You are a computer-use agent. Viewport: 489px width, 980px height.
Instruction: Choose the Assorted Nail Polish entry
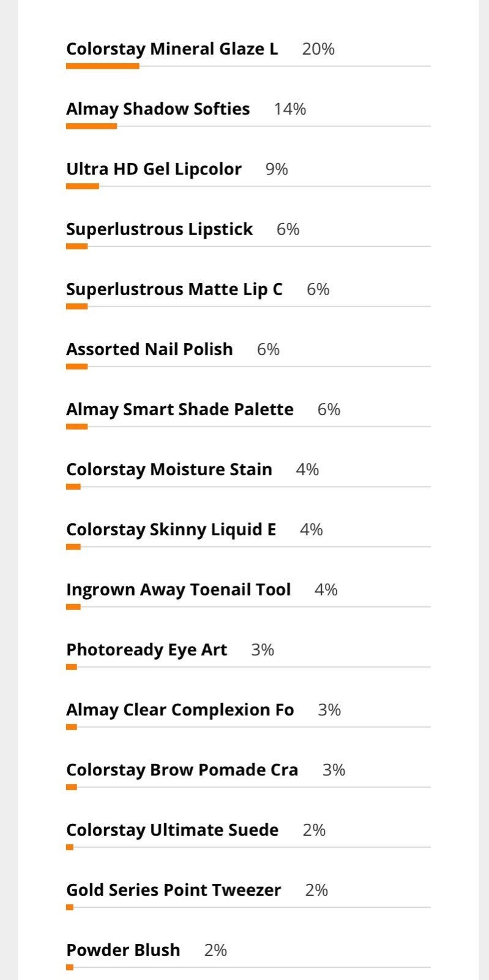[149, 349]
